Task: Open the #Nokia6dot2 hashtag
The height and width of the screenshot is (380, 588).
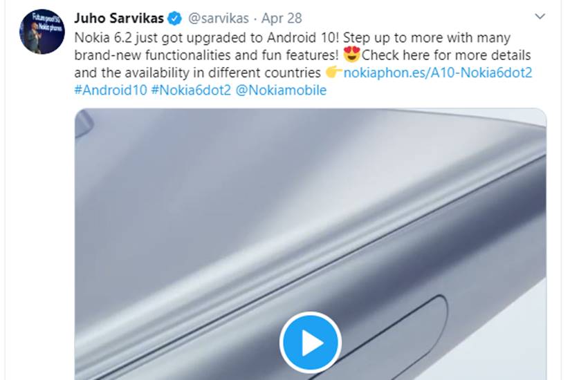Action: pos(191,90)
